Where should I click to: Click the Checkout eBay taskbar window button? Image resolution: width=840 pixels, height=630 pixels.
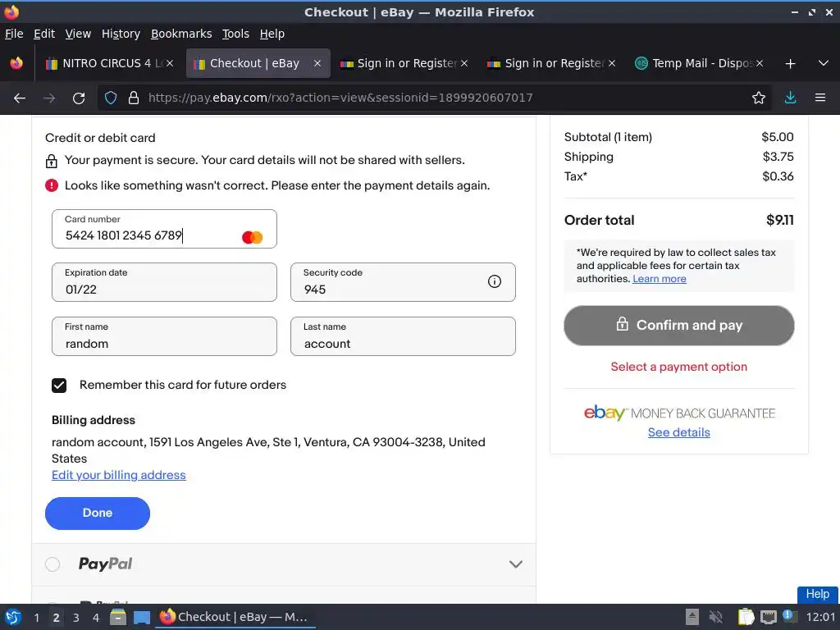(x=235, y=617)
